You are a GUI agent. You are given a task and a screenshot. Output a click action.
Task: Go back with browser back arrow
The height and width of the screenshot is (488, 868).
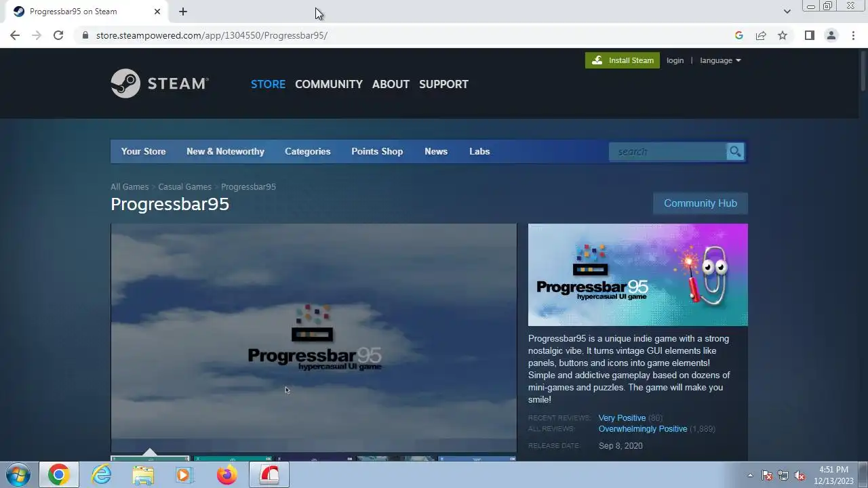(15, 35)
